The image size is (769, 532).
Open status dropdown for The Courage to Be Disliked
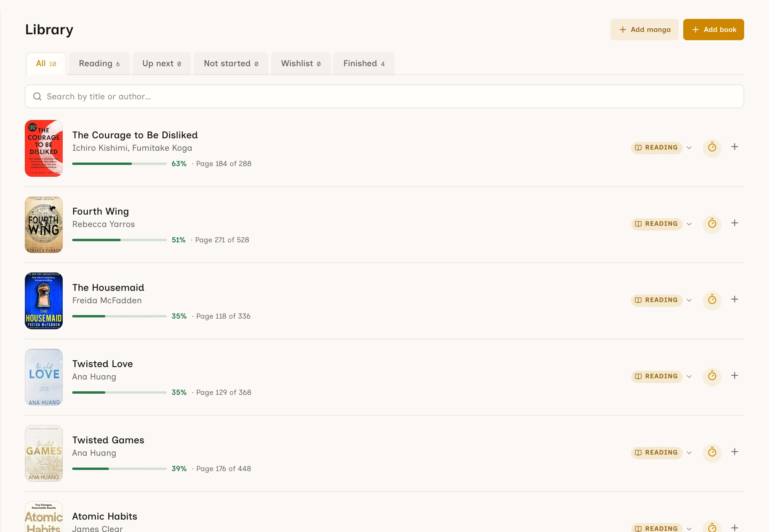662,148
